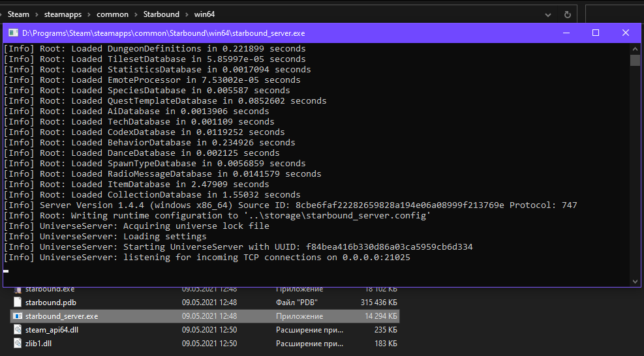Click the Файл "PDB" type cell
This screenshot has width=644, height=356.
tap(296, 303)
